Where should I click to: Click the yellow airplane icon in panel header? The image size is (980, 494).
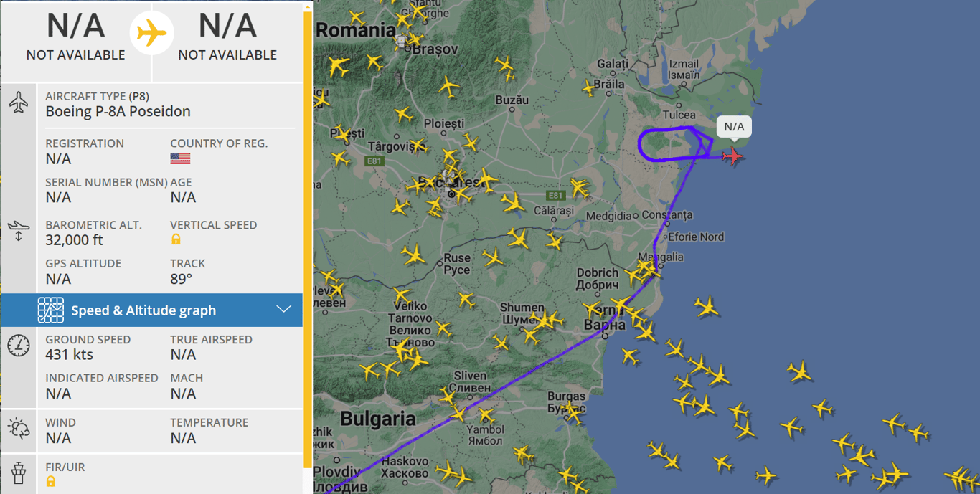[151, 33]
